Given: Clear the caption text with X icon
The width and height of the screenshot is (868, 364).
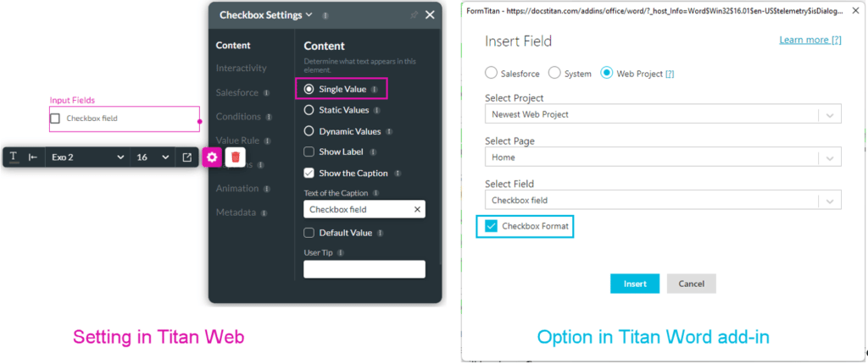Looking at the screenshot, I should tap(417, 209).
